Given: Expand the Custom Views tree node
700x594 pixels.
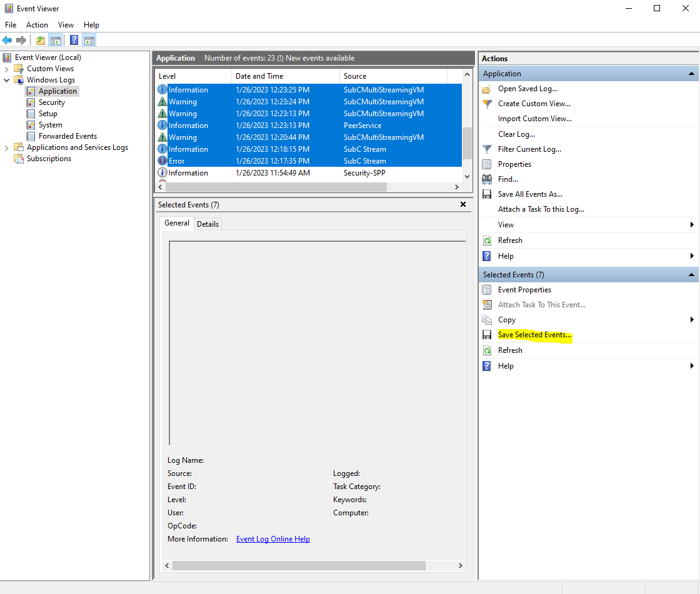Looking at the screenshot, I should 7,69.
